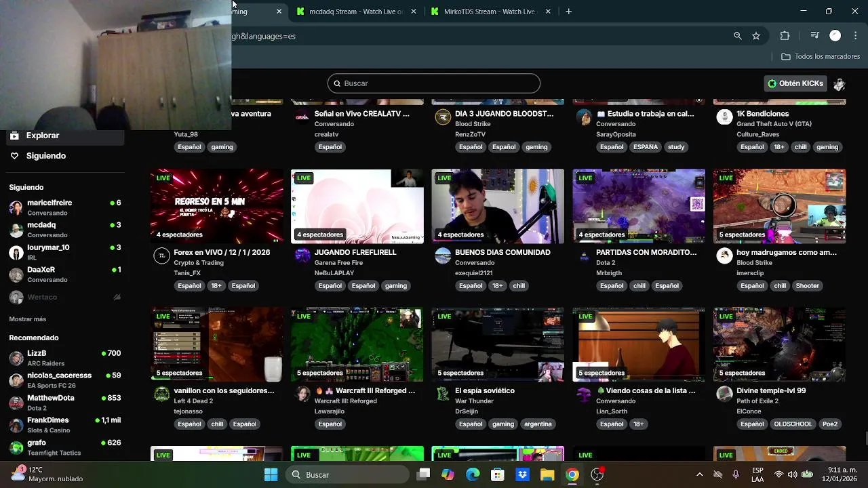Open the Chrome three-dot menu
The image size is (868, 488).
click(854, 36)
